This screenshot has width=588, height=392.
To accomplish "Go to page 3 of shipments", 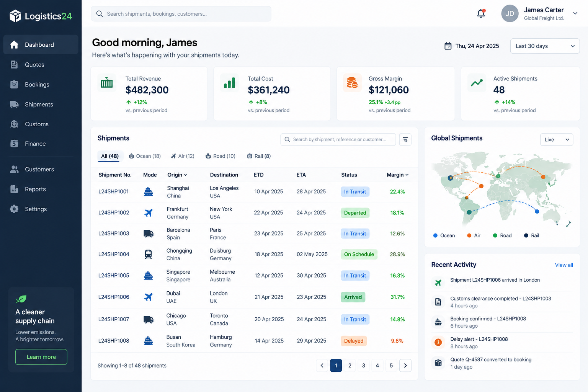I will pyautogui.click(x=364, y=366).
